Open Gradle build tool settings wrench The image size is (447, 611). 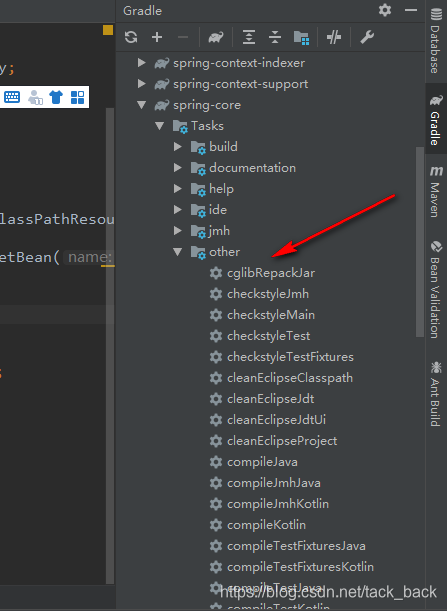(367, 37)
